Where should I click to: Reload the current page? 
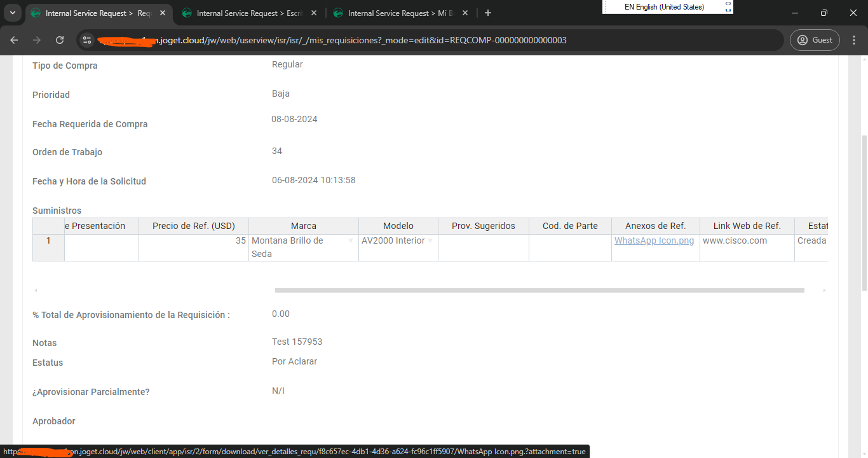60,40
